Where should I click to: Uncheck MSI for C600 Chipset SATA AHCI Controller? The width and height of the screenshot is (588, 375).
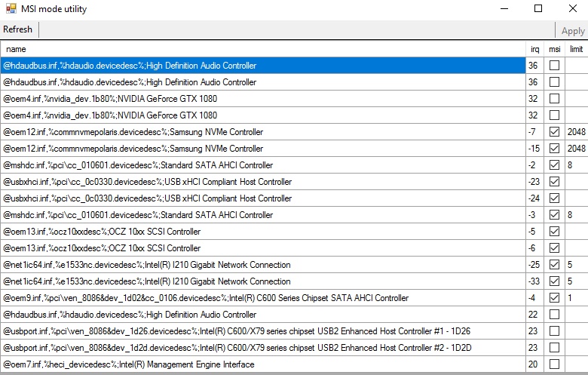[x=554, y=298]
